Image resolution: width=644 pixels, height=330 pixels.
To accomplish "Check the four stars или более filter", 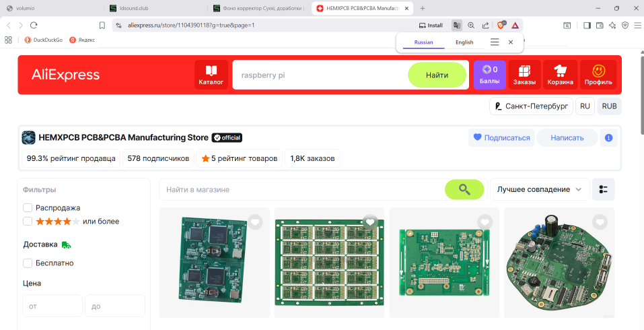I will pos(28,222).
